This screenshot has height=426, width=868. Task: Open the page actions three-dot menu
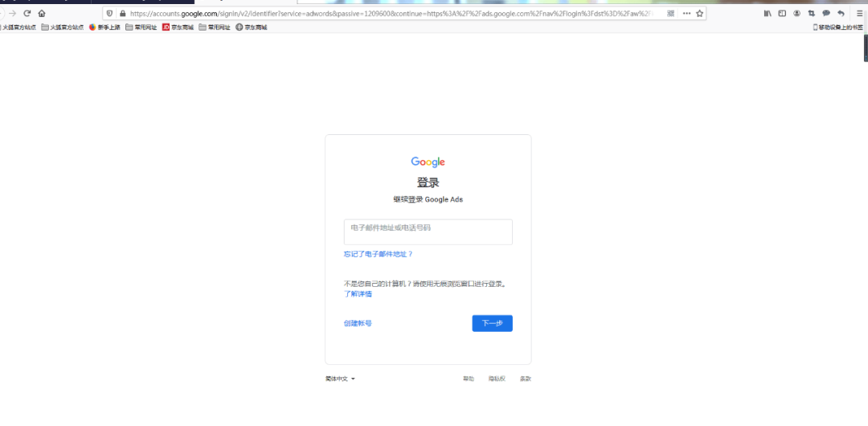[x=686, y=14]
